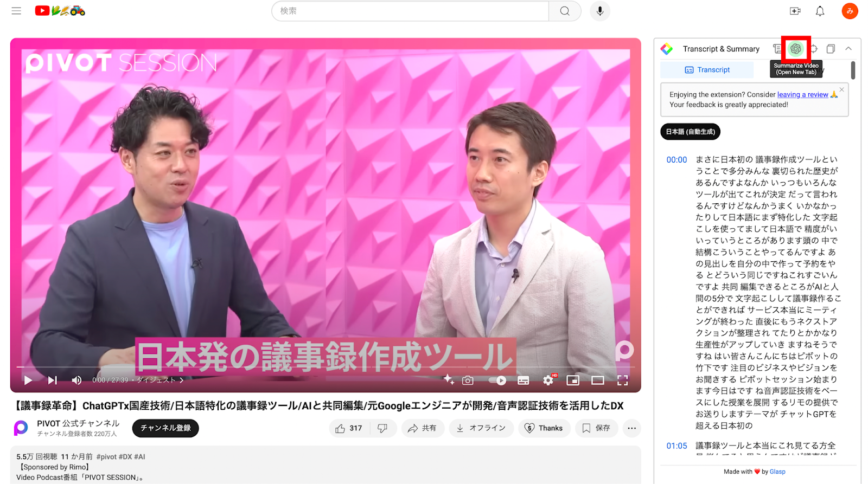Image resolution: width=868 pixels, height=484 pixels.
Task: Collapse the Transcript & Summary panel
Action: (848, 49)
